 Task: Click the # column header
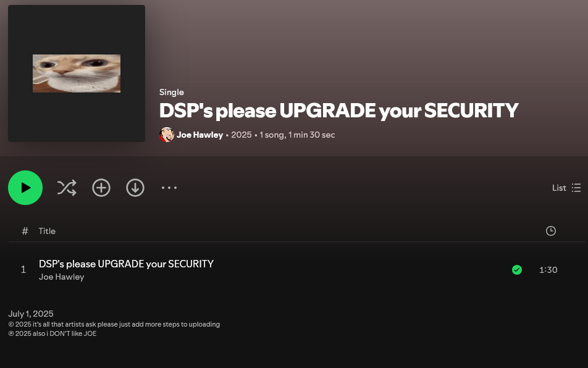click(x=25, y=231)
